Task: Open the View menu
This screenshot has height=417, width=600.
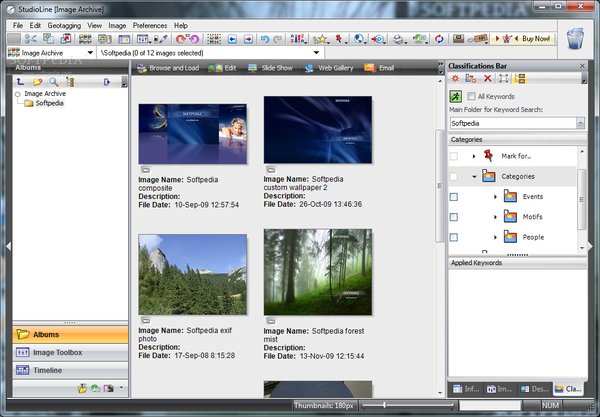Action: [95, 25]
